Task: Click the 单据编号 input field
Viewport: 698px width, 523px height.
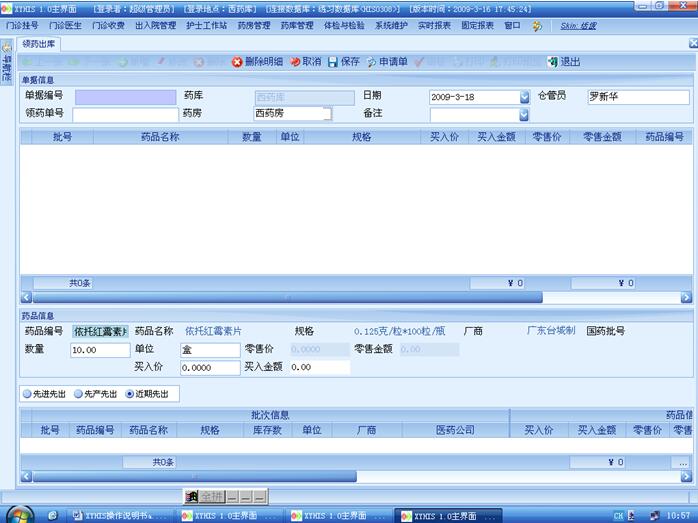Action: tap(126, 97)
